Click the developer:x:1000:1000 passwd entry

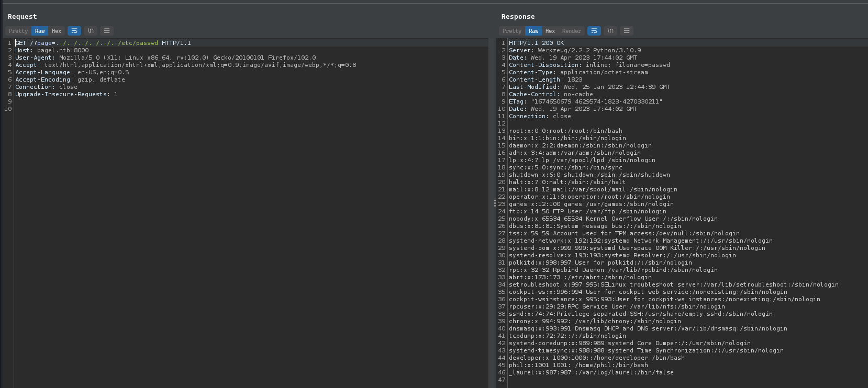(x=597, y=358)
